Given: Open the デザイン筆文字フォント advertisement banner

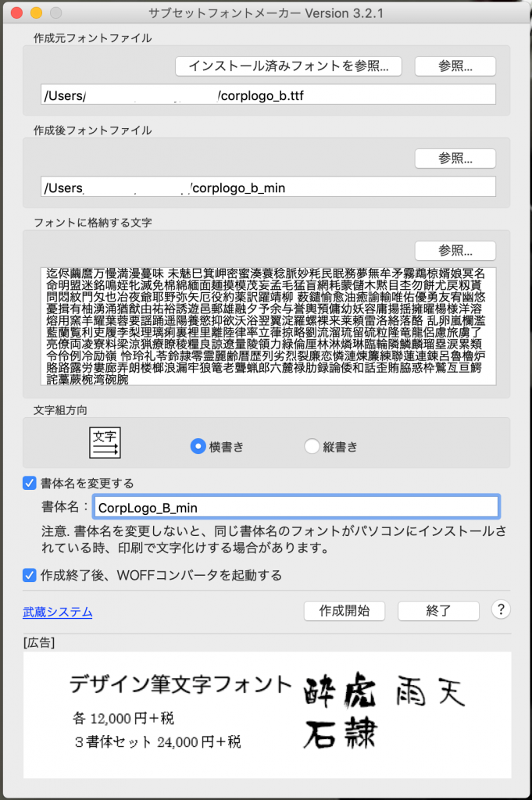Looking at the screenshot, I should coord(266,714).
